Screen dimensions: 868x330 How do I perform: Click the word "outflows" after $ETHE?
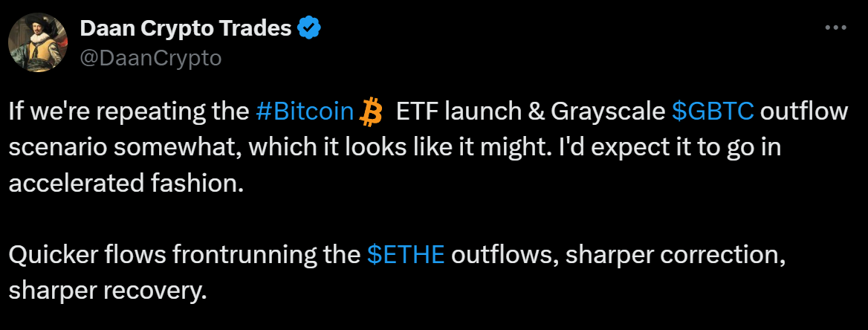point(501,255)
